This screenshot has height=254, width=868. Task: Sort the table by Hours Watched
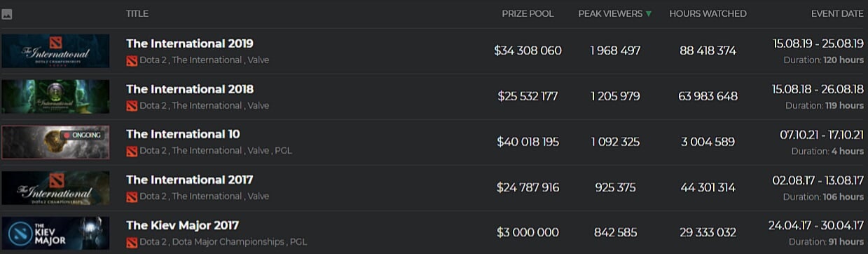click(x=708, y=14)
